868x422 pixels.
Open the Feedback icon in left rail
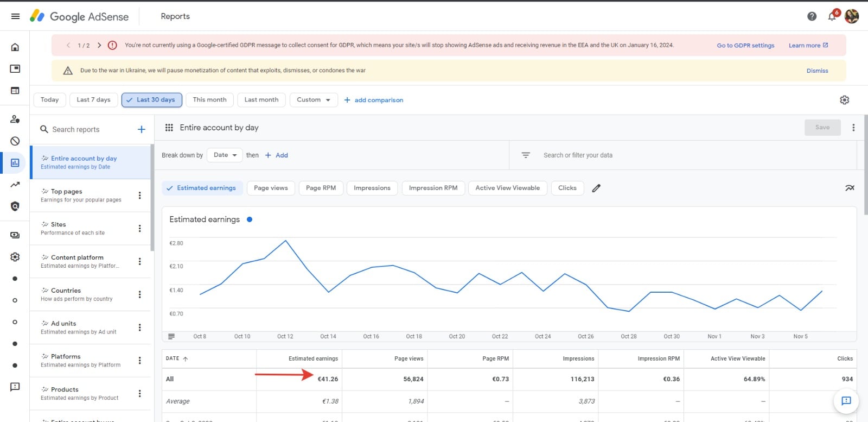pos(15,387)
